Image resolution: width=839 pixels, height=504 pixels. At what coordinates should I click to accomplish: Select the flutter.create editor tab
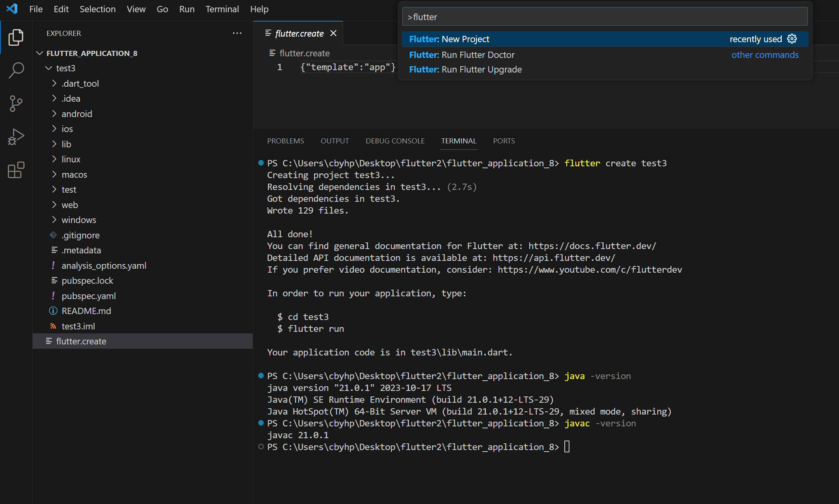coord(299,33)
